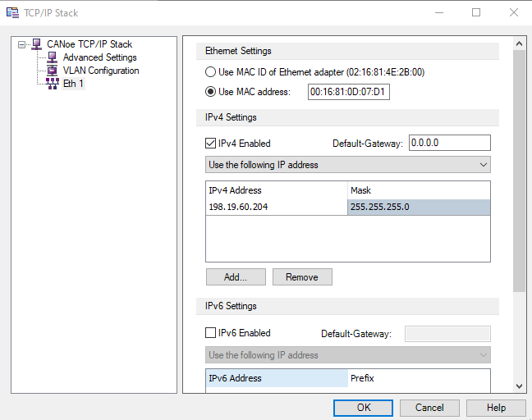The image size is (532, 420).
Task: Open VLAN Configuration in the tree
Action: pyautogui.click(x=101, y=71)
